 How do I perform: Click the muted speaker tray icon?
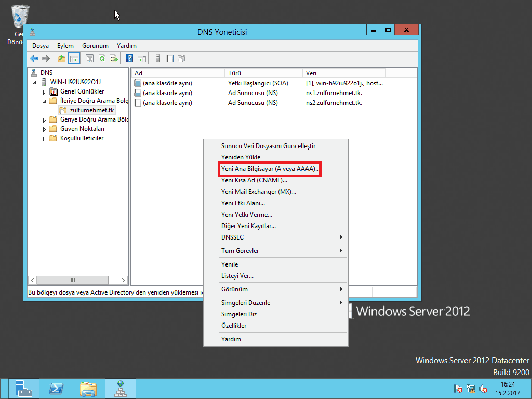tap(483, 389)
